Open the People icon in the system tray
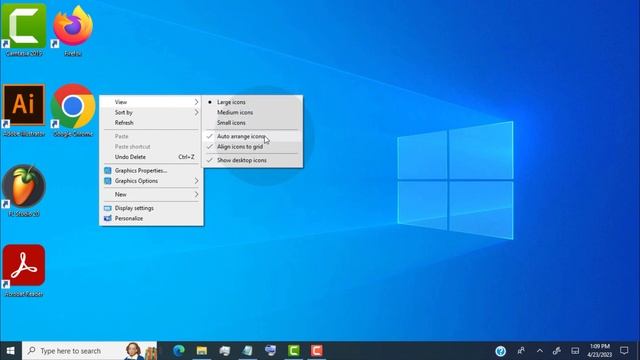This screenshot has height=360, width=640. 521,351
